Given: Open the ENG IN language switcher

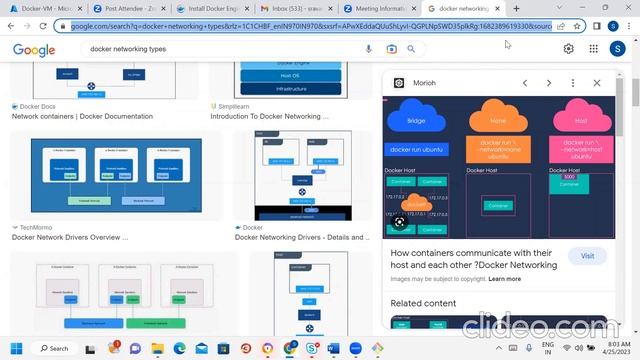Looking at the screenshot, I should point(548,348).
